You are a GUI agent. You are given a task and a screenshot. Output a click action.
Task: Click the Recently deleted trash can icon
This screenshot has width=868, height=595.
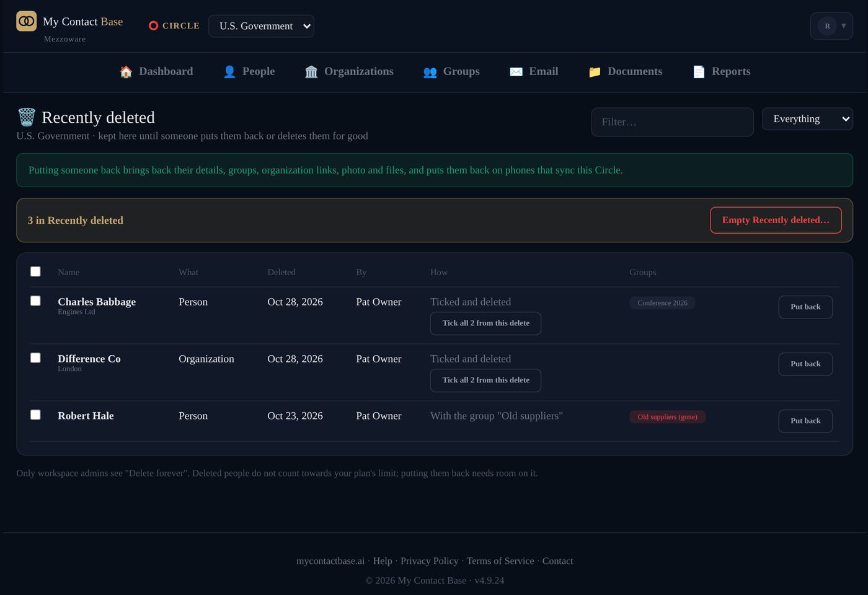27,117
